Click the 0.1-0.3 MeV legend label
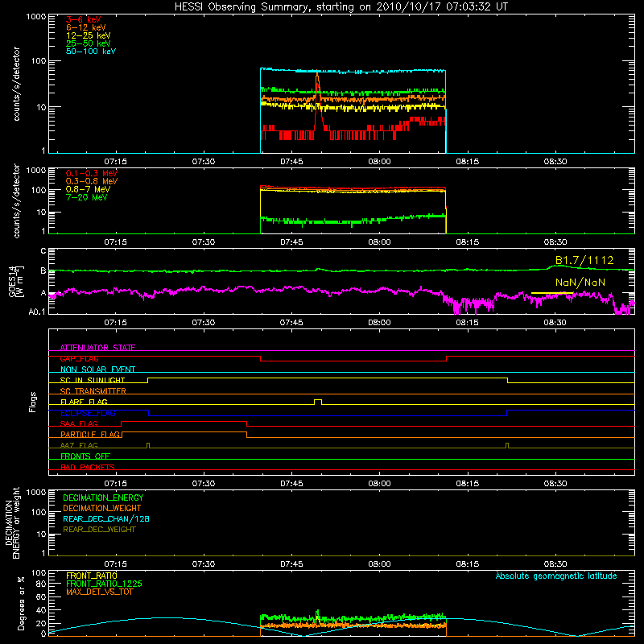The height and width of the screenshot is (644, 644). coord(92,173)
